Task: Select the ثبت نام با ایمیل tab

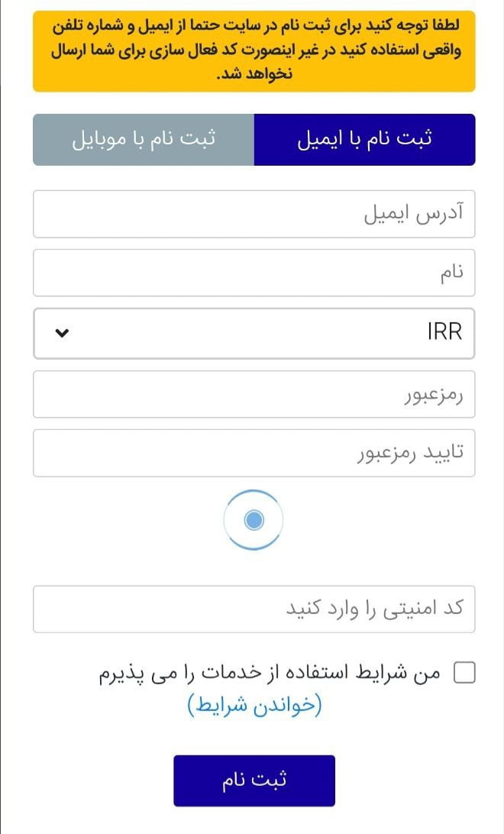Action: [x=365, y=139]
